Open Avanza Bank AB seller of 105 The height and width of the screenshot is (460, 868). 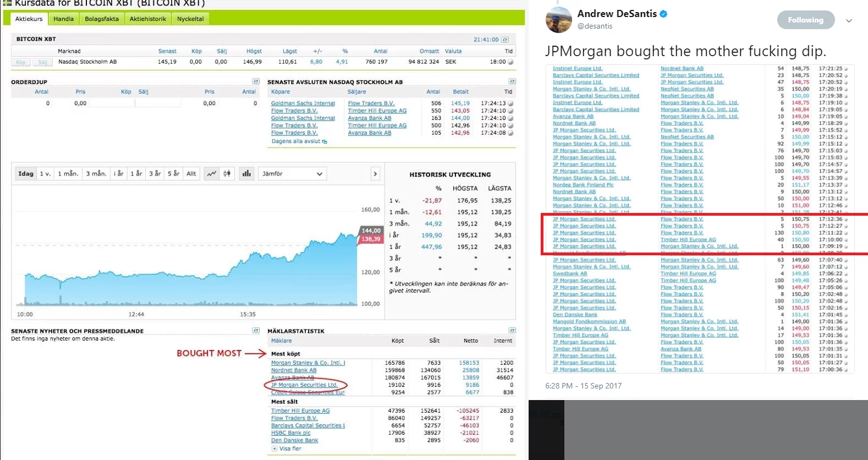coord(370,133)
